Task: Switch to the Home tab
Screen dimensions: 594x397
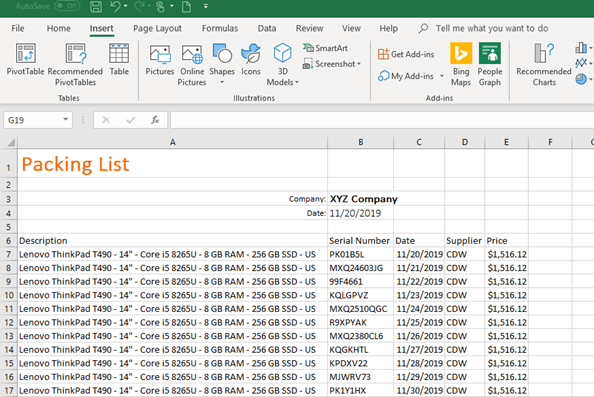Action: pyautogui.click(x=59, y=28)
